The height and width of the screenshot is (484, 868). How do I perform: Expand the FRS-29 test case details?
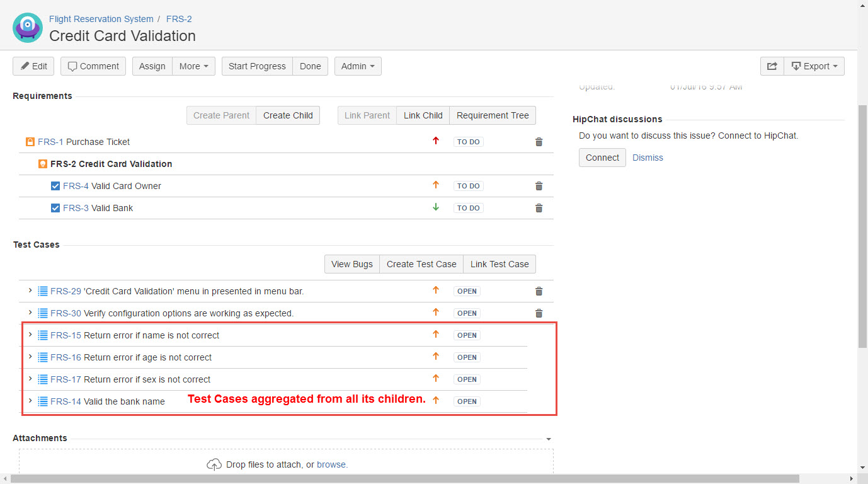pyautogui.click(x=30, y=291)
